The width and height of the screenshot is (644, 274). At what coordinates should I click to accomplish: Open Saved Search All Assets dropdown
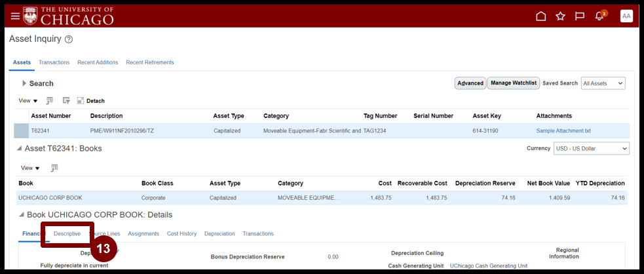(x=603, y=83)
